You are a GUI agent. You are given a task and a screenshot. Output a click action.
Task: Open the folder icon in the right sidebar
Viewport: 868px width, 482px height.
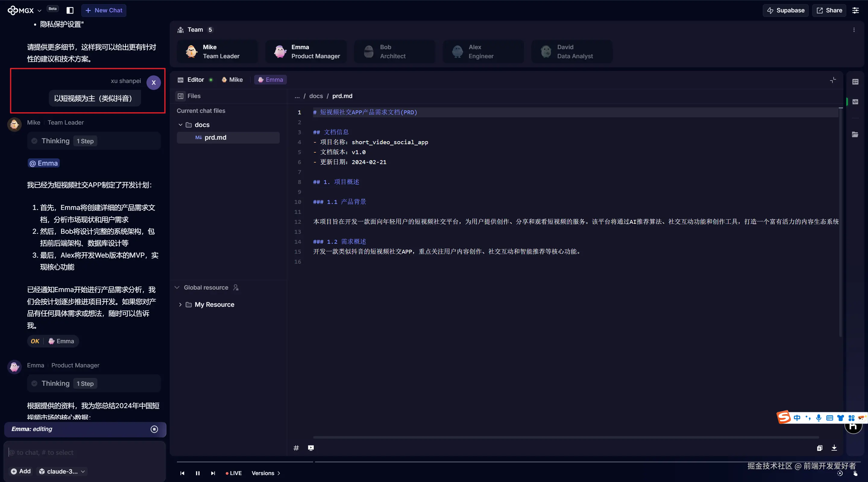point(855,135)
